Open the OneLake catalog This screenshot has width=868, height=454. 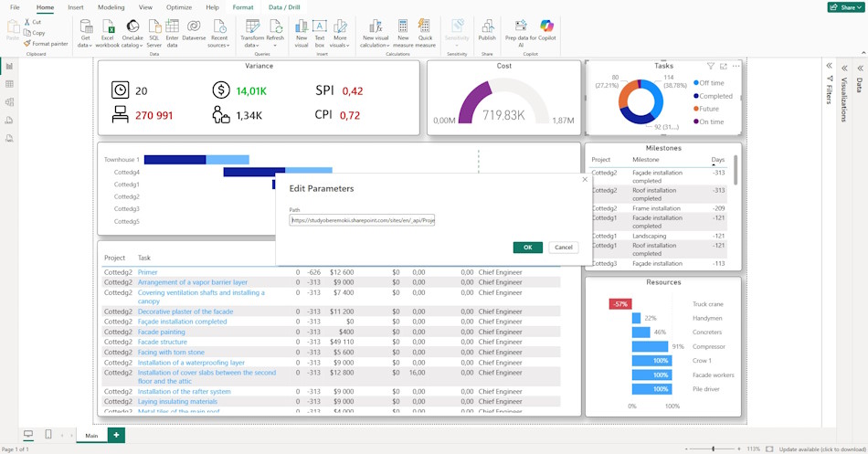[x=132, y=33]
